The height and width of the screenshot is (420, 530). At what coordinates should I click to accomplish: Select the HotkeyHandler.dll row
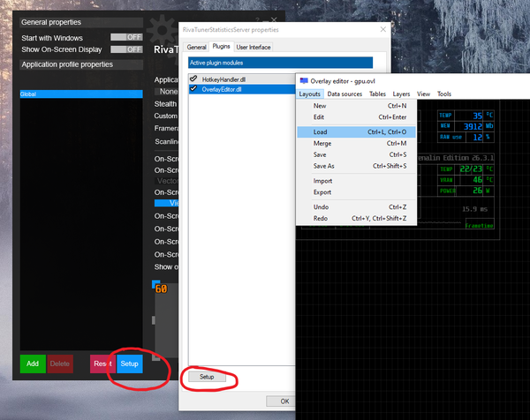click(x=242, y=79)
